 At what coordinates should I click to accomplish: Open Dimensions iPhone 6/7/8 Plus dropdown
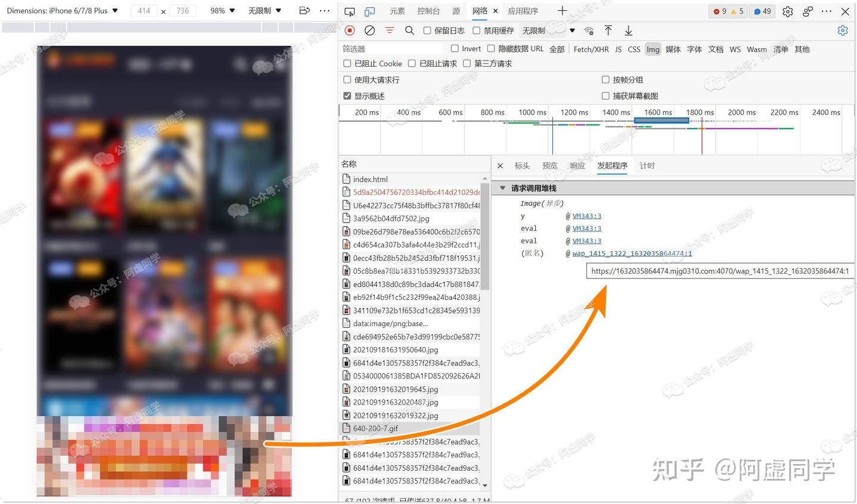pos(62,11)
